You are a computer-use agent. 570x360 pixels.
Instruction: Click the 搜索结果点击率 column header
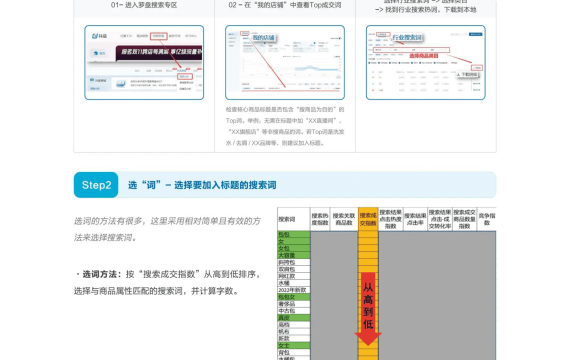(x=415, y=219)
